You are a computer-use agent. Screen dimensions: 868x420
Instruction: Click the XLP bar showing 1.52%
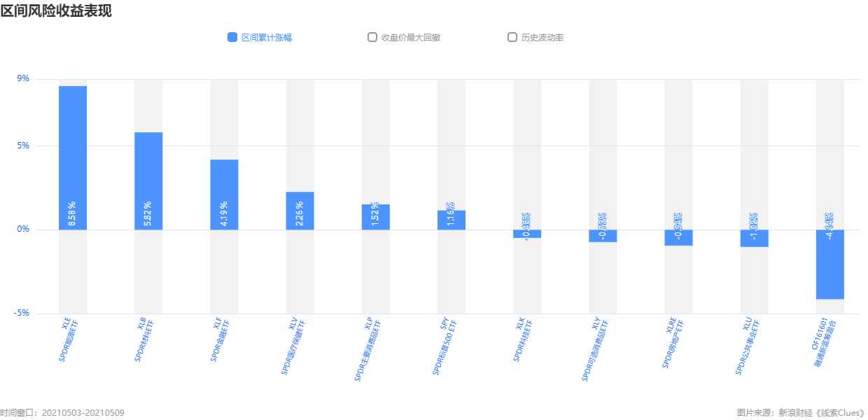click(x=376, y=217)
